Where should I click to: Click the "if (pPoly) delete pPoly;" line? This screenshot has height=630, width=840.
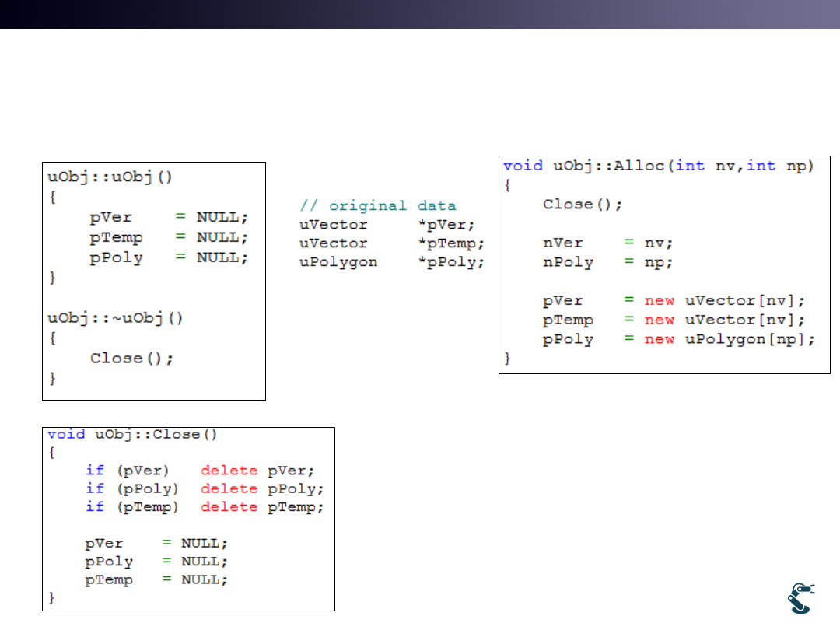point(204,488)
